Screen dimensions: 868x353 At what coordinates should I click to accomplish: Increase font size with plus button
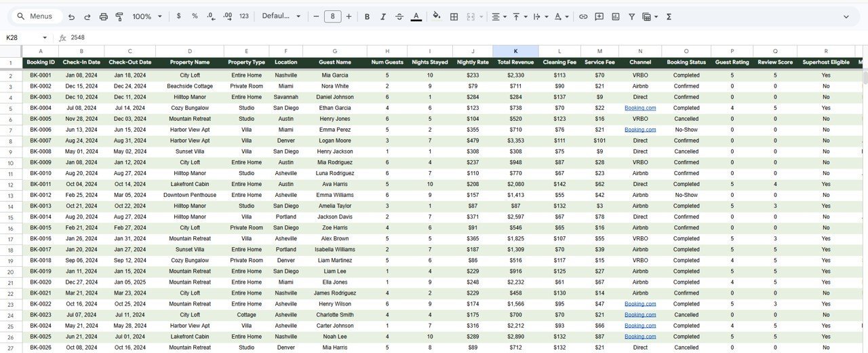(x=349, y=16)
